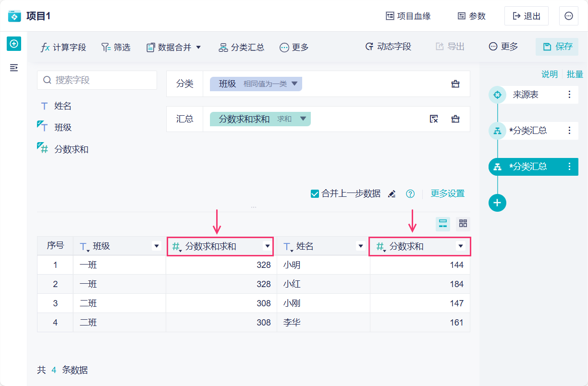Open the help question mark icon
Screen dimensions: 588x386
[410, 194]
